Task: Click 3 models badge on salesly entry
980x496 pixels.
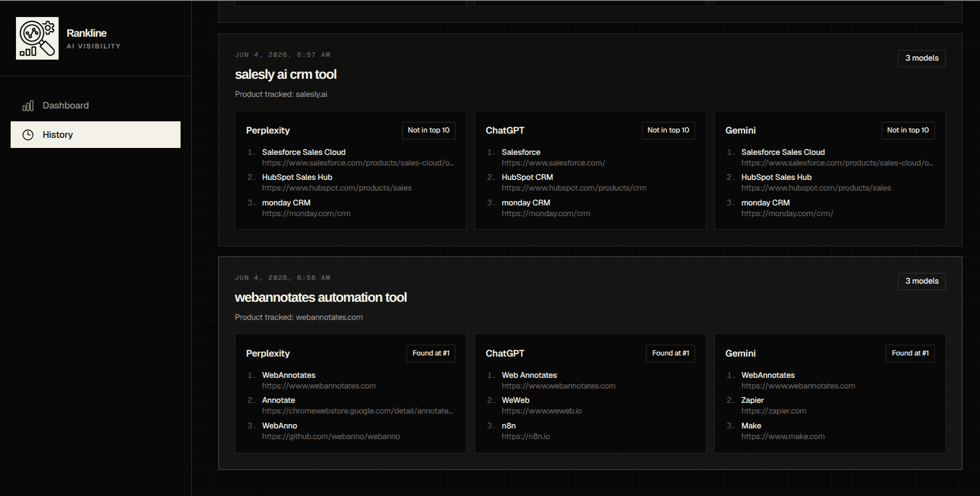Action: [x=921, y=58]
